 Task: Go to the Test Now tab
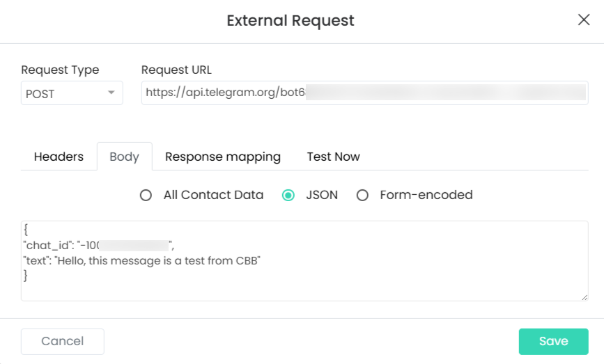pyautogui.click(x=333, y=157)
